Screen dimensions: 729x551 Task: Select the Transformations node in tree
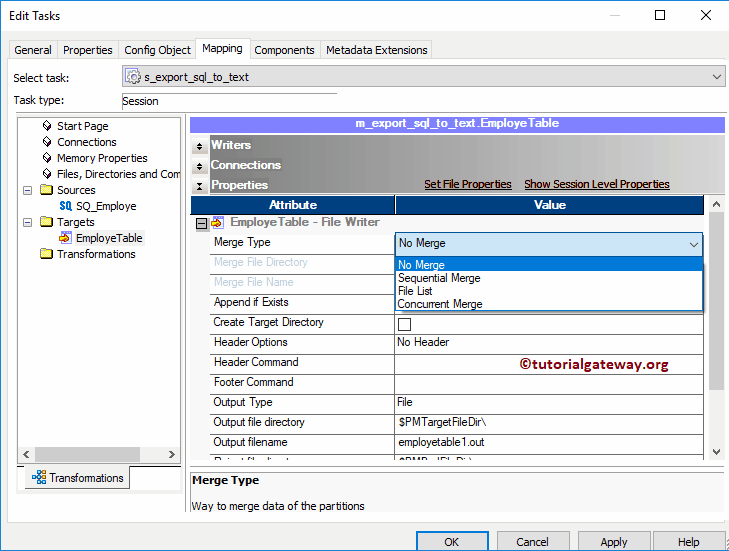(x=96, y=254)
